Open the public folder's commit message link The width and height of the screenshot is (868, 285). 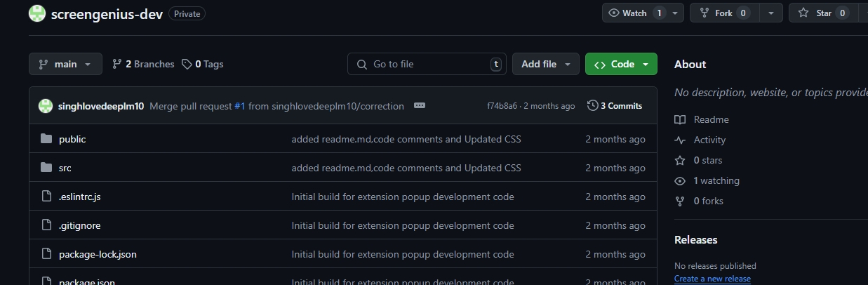[406, 139]
